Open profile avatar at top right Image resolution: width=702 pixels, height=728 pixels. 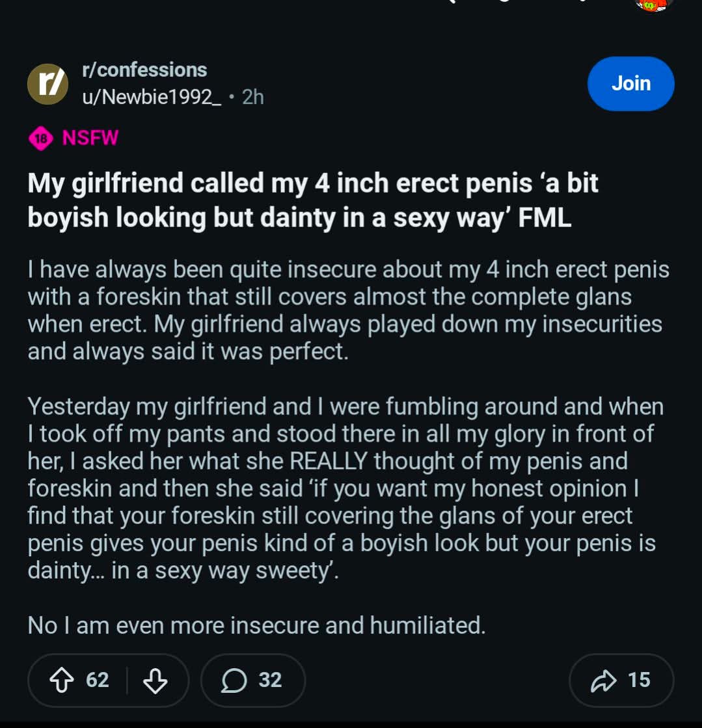tap(653, 5)
